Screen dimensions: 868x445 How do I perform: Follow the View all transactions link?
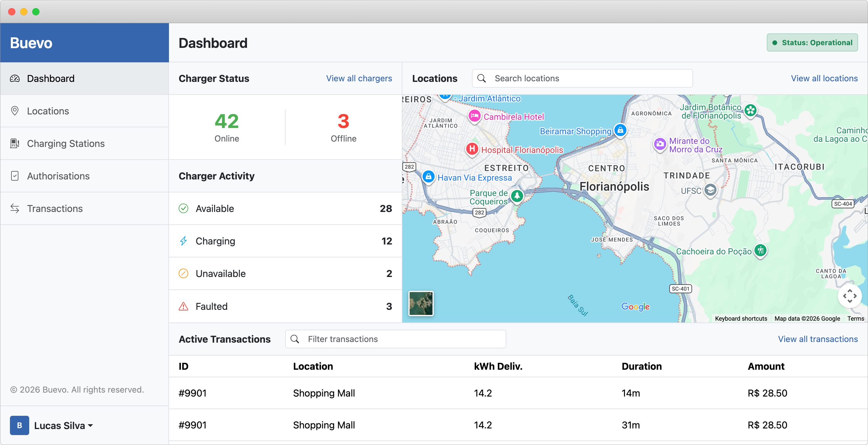[x=818, y=339]
